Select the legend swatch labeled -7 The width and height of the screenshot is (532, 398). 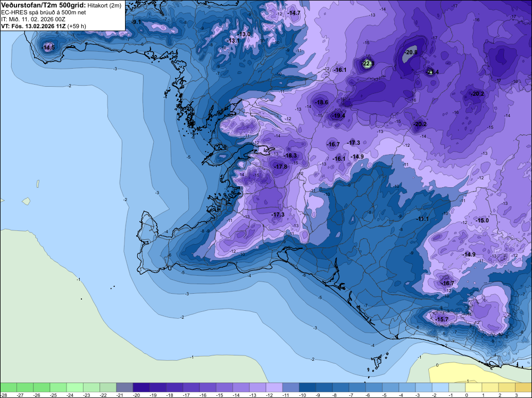(358, 387)
